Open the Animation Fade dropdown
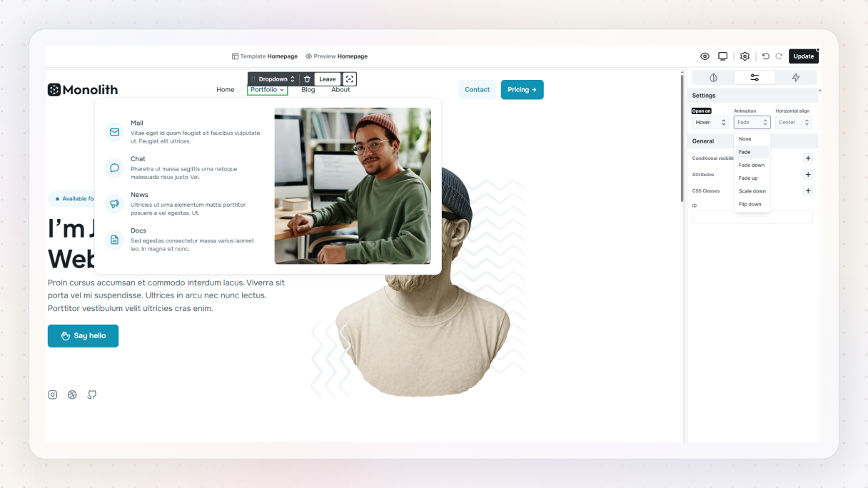This screenshot has width=868, height=488. tap(752, 122)
